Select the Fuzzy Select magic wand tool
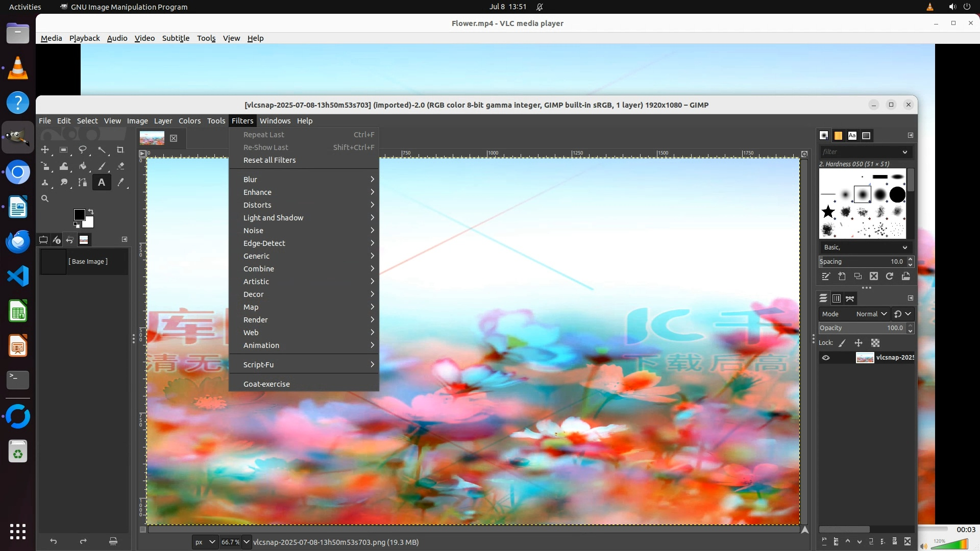 point(102,150)
